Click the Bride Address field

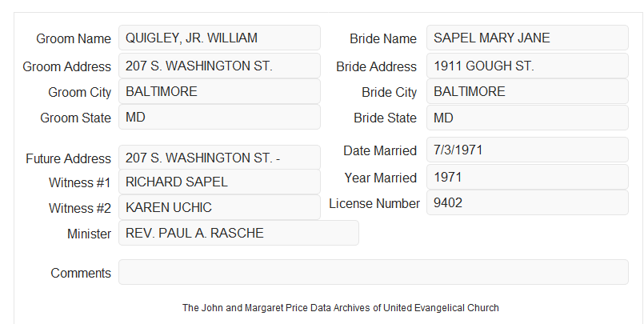point(527,66)
